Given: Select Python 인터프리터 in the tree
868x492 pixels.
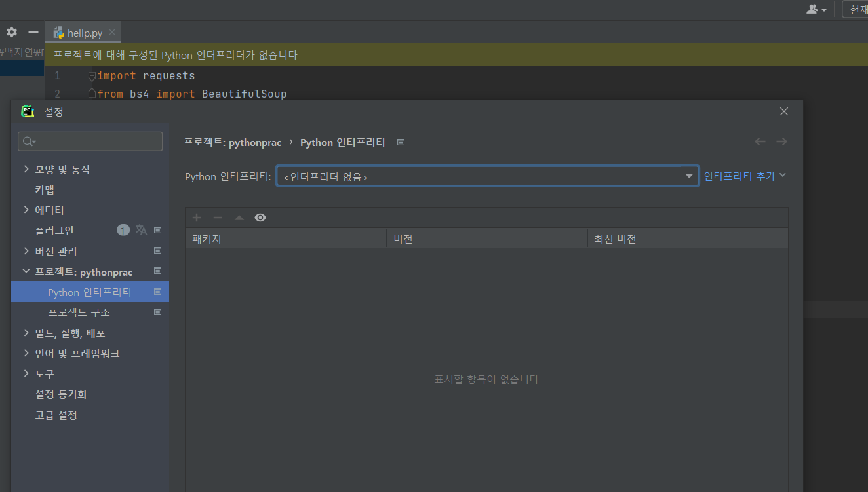Looking at the screenshot, I should tap(90, 292).
